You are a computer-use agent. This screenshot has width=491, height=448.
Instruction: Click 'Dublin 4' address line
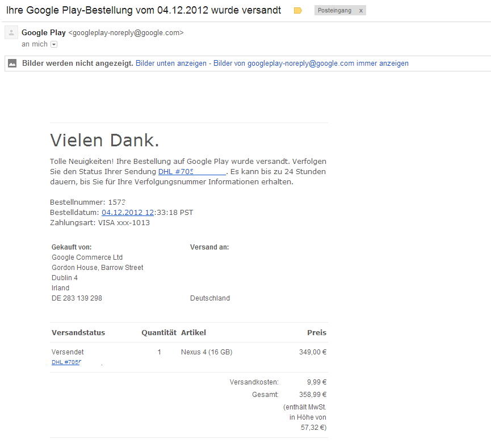[x=65, y=278]
